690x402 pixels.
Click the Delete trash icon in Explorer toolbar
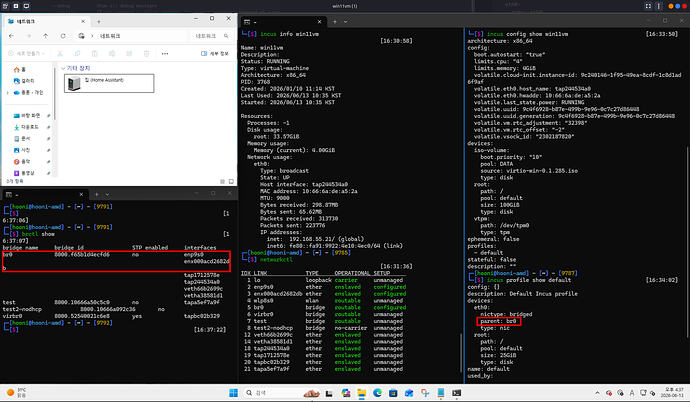pyautogui.click(x=146, y=53)
